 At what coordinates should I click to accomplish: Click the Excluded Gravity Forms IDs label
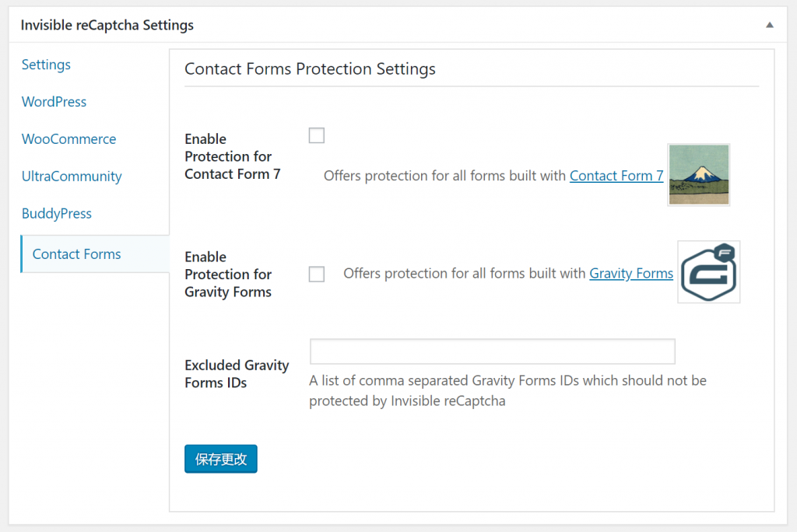(237, 373)
